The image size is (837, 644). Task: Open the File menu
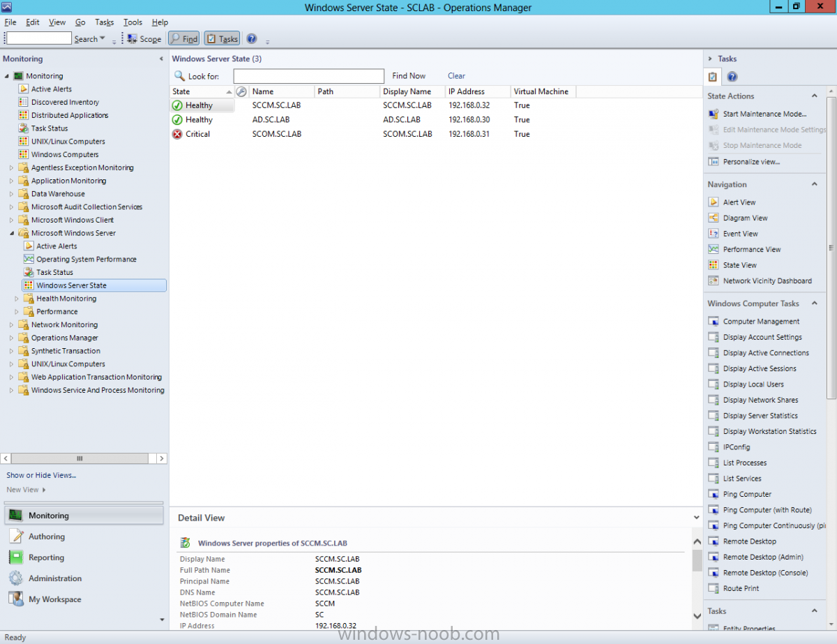pos(10,22)
